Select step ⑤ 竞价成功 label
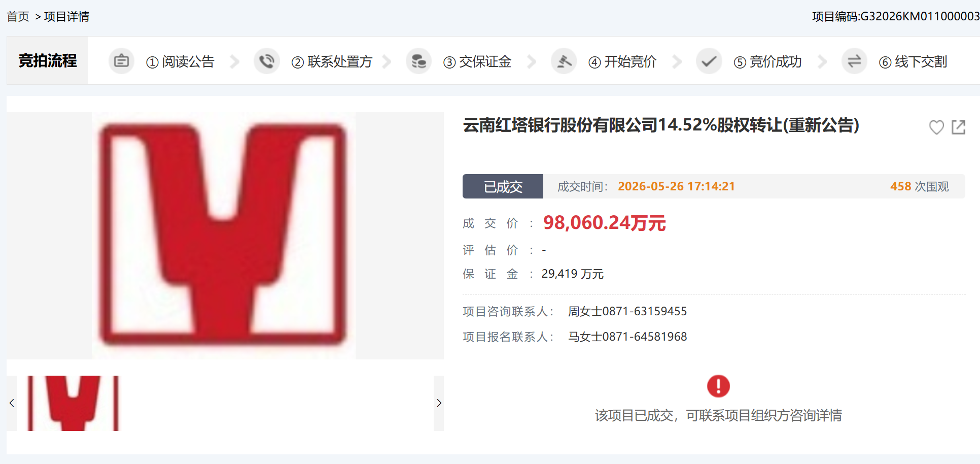This screenshot has width=980, height=464. [x=768, y=62]
